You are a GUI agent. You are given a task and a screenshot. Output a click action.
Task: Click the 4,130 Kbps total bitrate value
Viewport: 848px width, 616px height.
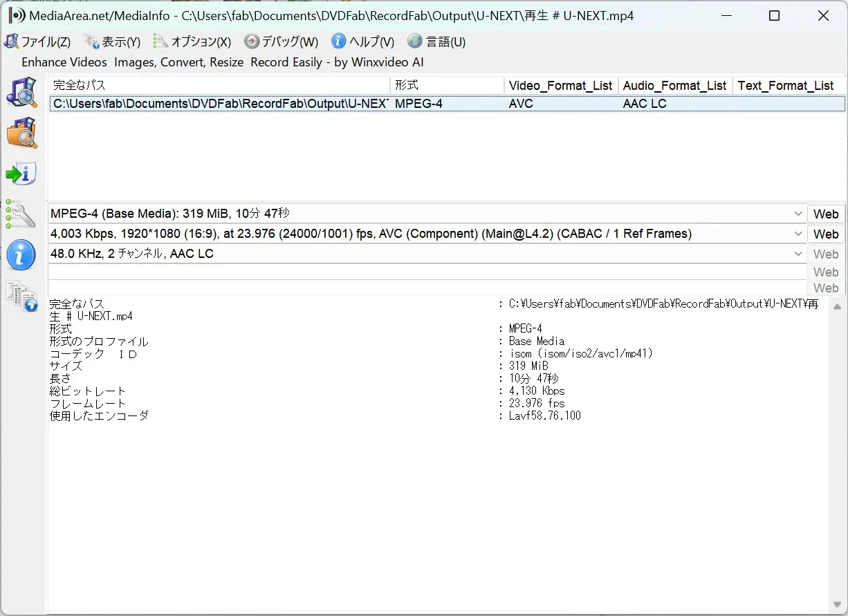[537, 391]
